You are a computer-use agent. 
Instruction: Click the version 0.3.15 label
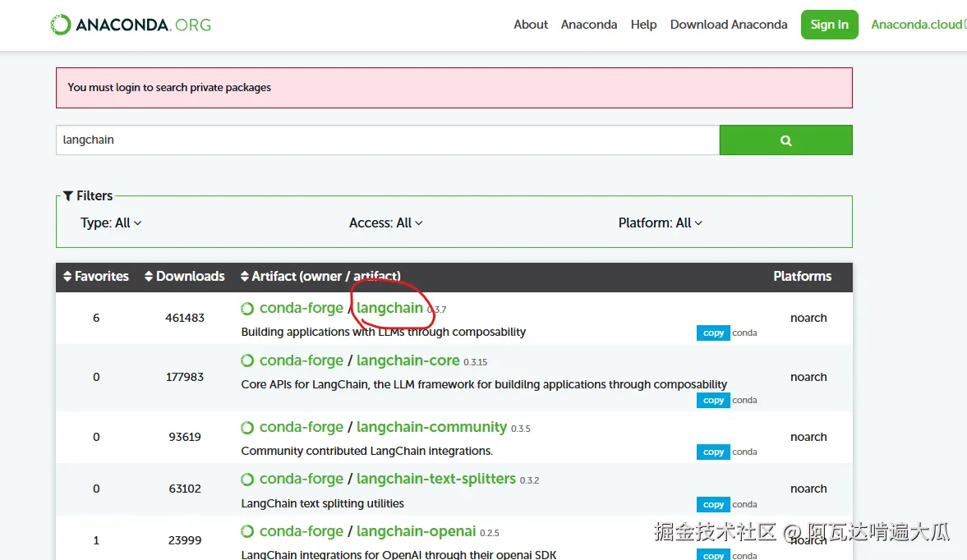click(x=476, y=362)
